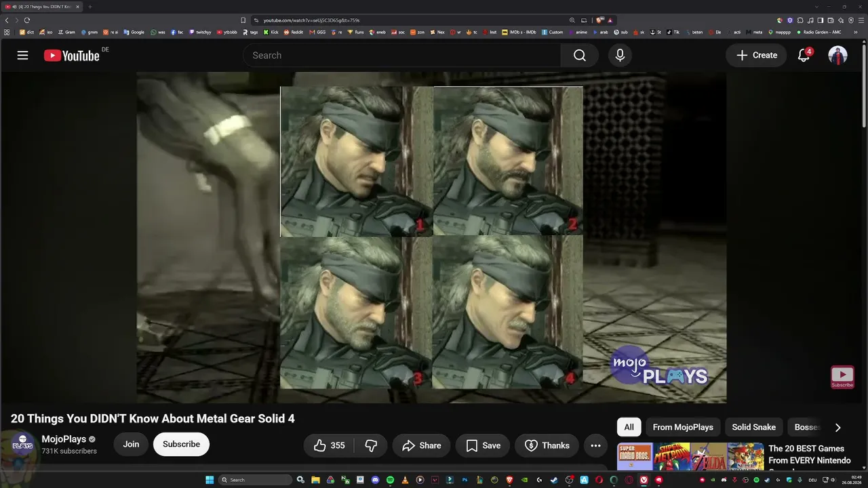Open the zoom magnifier in address bar
The image size is (868, 488).
click(x=572, y=20)
